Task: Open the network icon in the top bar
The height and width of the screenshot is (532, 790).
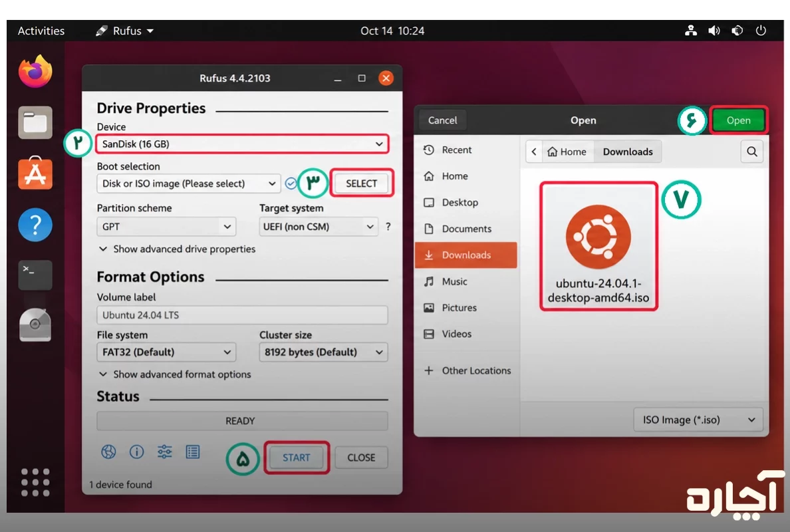Action: coord(691,31)
